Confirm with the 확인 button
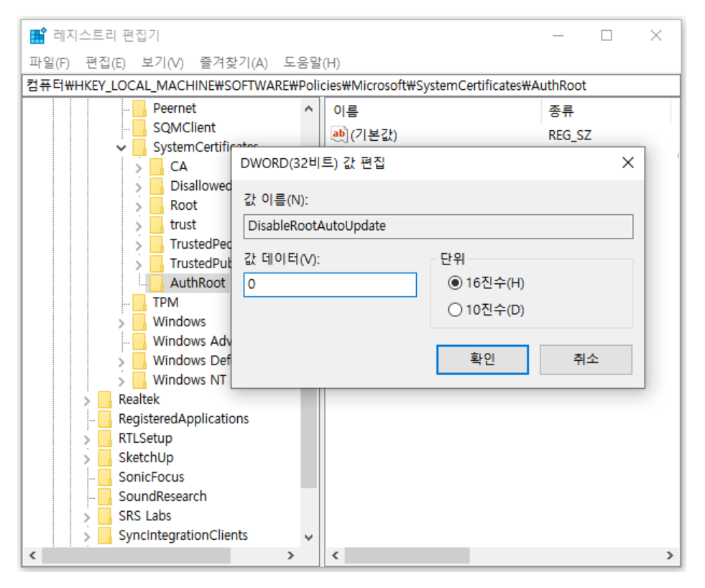The image size is (705, 588). pos(482,359)
